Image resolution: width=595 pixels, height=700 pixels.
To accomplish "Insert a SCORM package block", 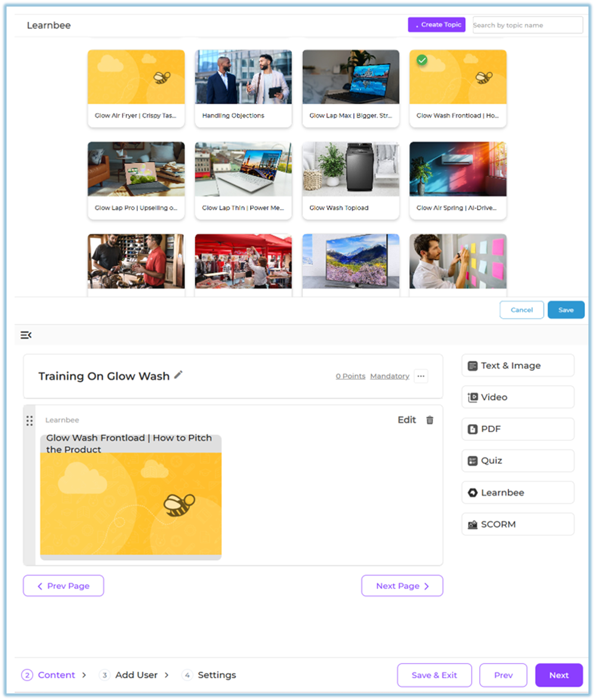I will point(517,524).
